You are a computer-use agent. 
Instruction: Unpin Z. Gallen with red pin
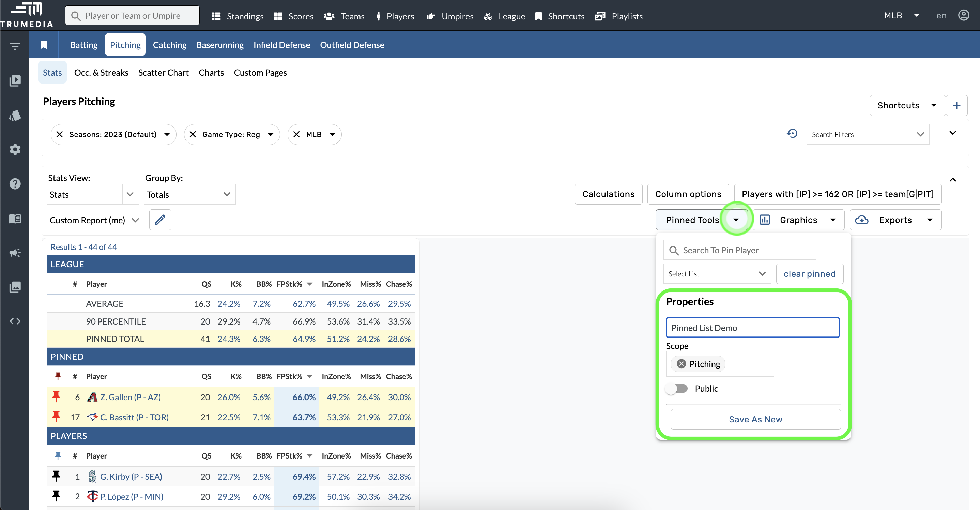point(56,397)
